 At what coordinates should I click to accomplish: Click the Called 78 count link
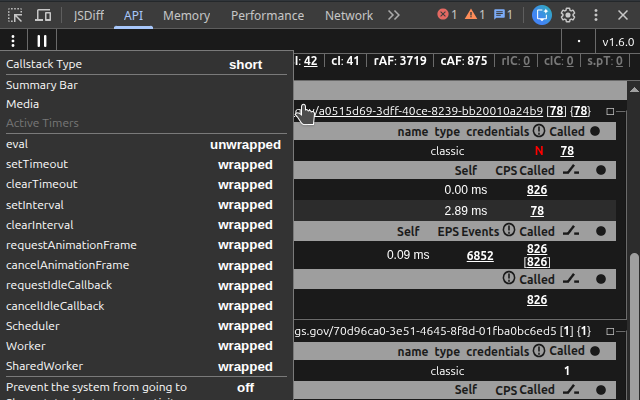[567, 151]
